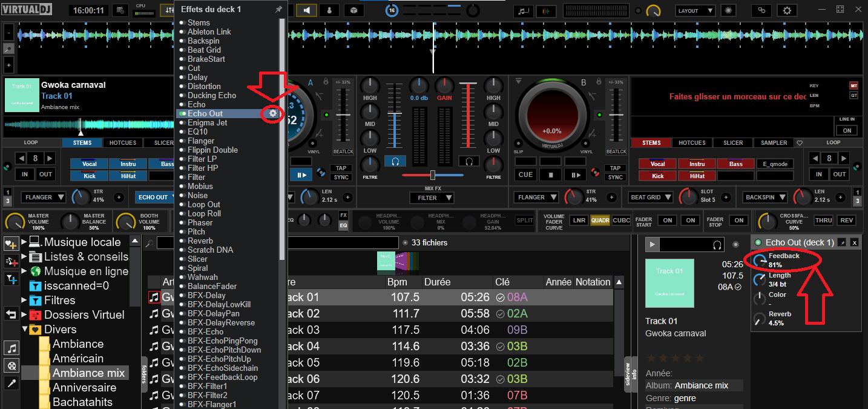Screen dimensions: 868x409
Task: Switch to HOTCUES tab on deck B
Action: tap(692, 143)
